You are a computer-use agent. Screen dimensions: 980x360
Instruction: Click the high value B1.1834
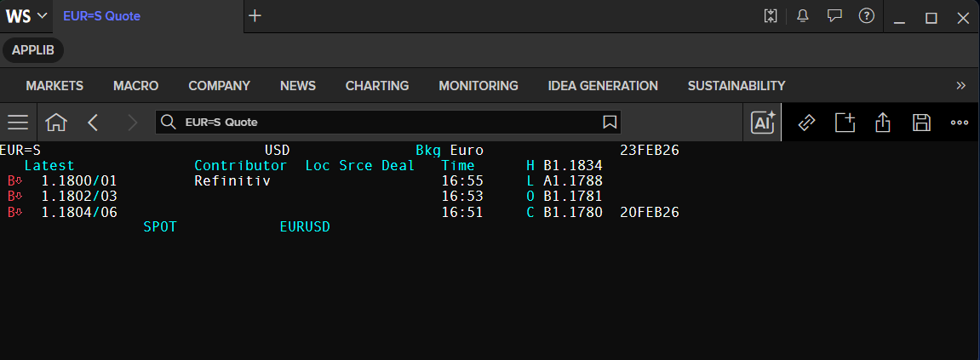pos(572,166)
